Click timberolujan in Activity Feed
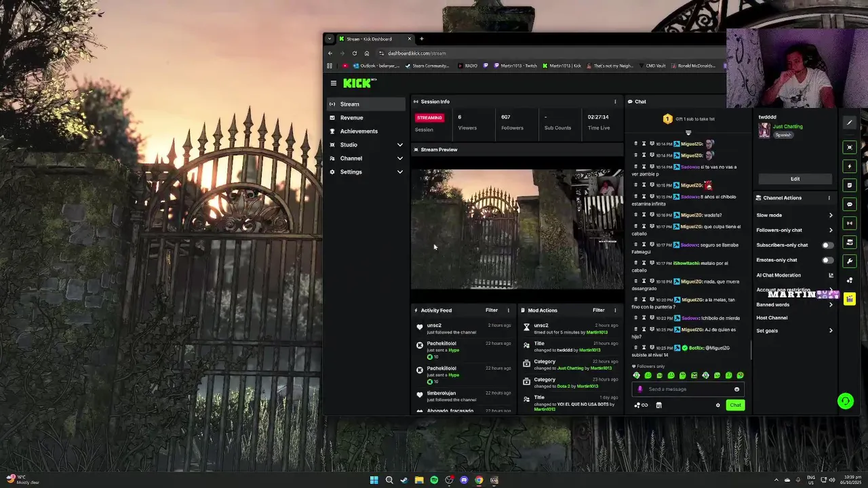 (441, 393)
